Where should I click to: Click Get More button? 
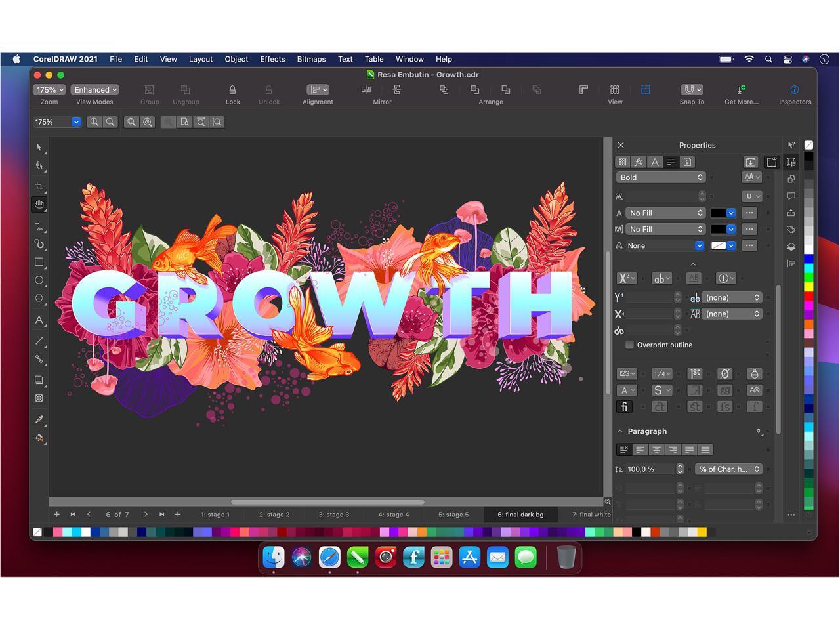(741, 90)
